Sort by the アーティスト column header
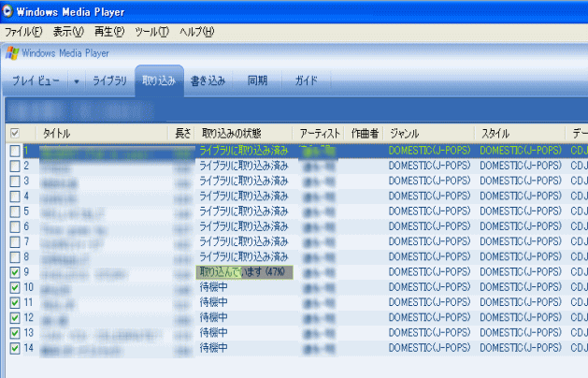588x378 pixels. (319, 133)
